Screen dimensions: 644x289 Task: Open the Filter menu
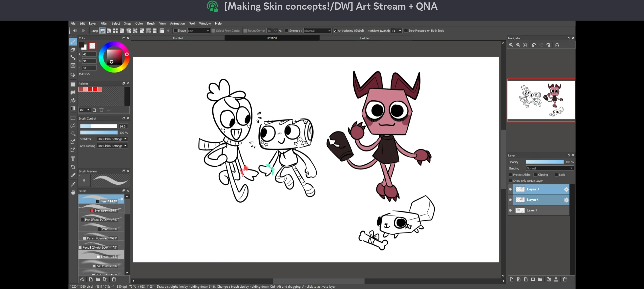point(104,23)
